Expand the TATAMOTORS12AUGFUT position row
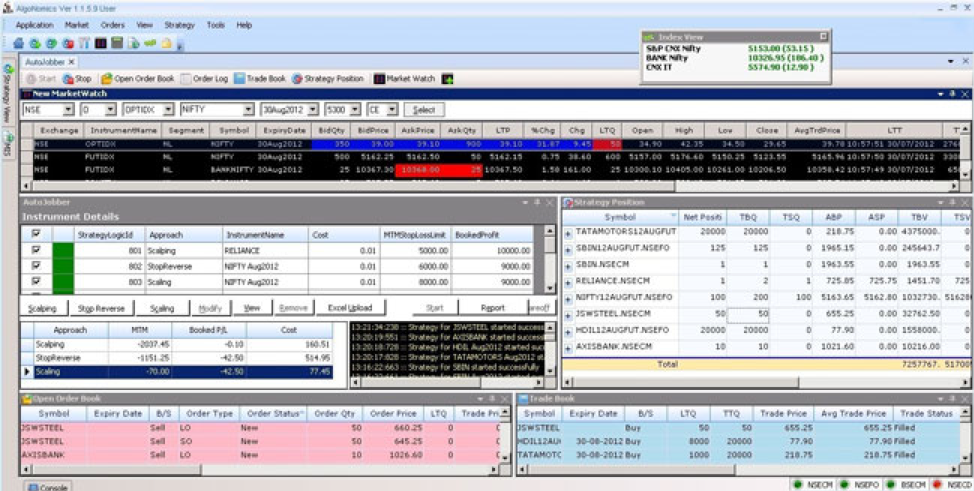Image resolution: width=974 pixels, height=491 pixels. [x=568, y=233]
